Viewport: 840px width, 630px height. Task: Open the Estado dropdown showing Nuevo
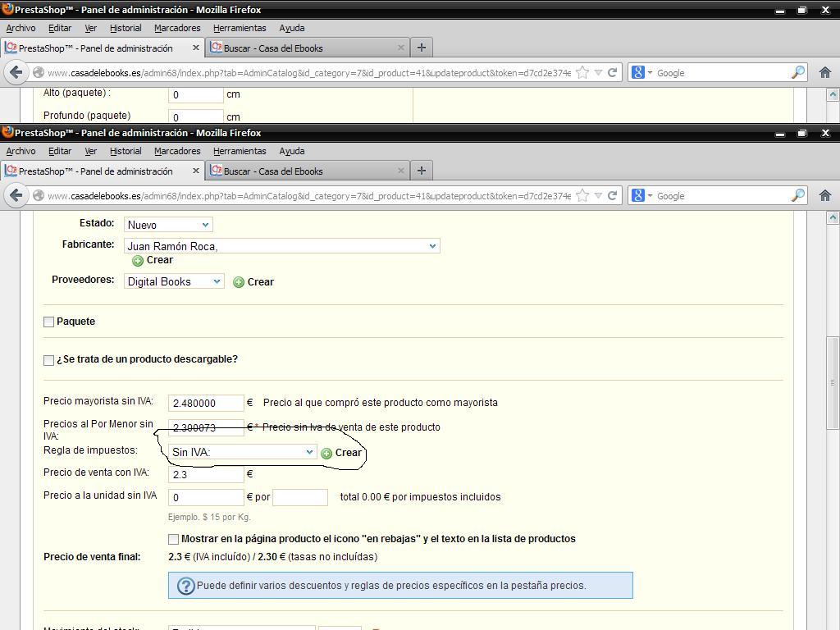(x=168, y=225)
